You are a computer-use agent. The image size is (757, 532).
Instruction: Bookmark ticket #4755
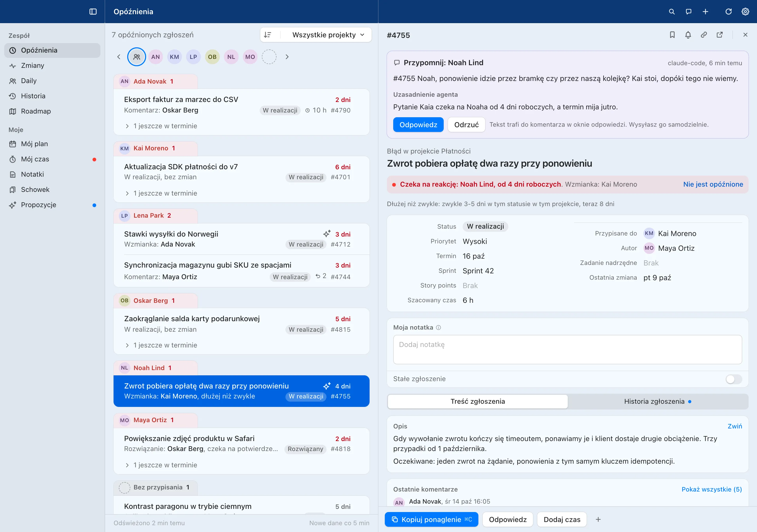[672, 35]
